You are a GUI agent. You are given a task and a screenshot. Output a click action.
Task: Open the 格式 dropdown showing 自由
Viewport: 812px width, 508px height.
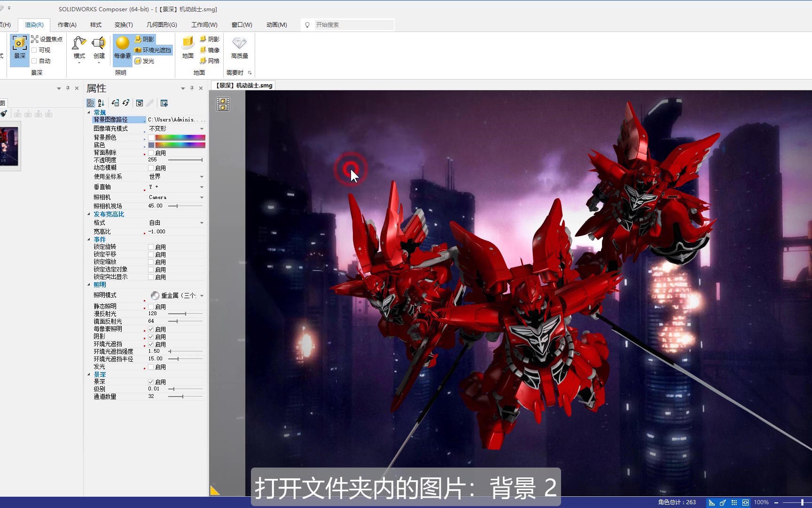[202, 223]
